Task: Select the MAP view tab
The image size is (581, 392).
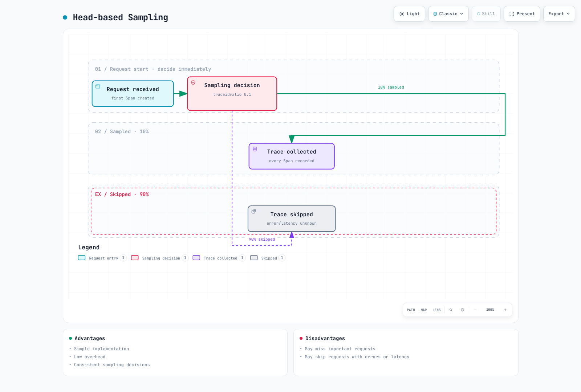Action: pos(423,310)
